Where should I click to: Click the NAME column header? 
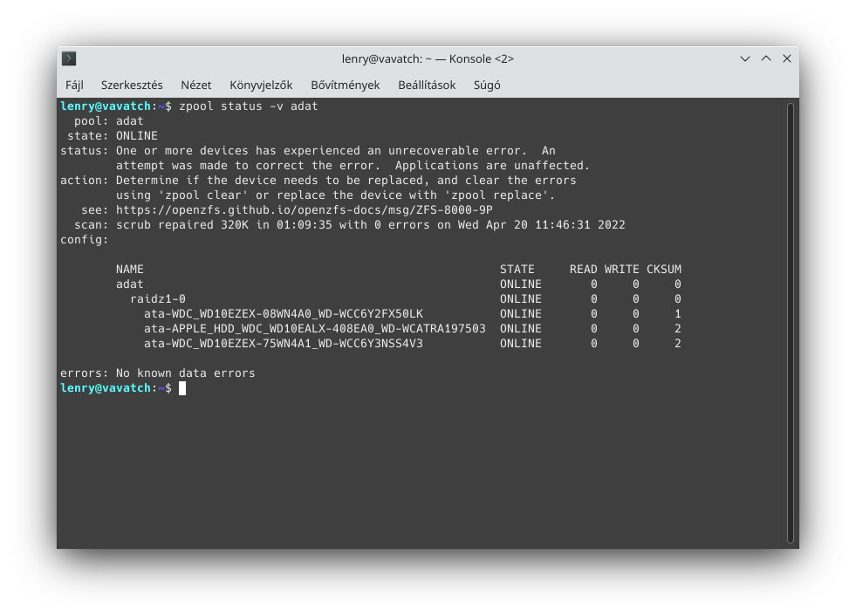[x=130, y=270]
